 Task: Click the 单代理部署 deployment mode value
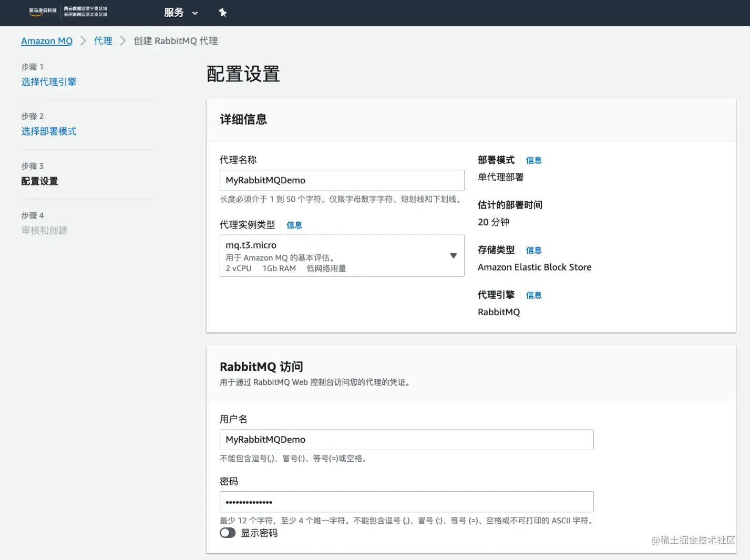pyautogui.click(x=501, y=177)
